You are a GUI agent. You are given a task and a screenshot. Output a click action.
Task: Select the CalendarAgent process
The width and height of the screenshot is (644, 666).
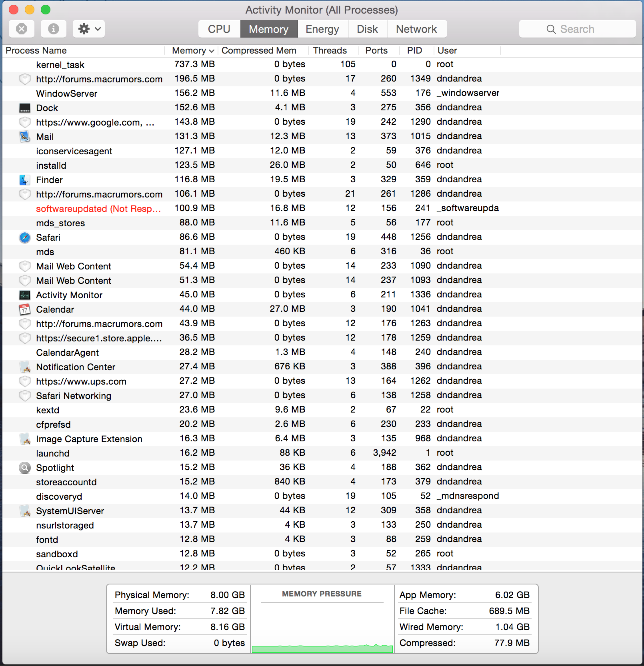[322, 353]
